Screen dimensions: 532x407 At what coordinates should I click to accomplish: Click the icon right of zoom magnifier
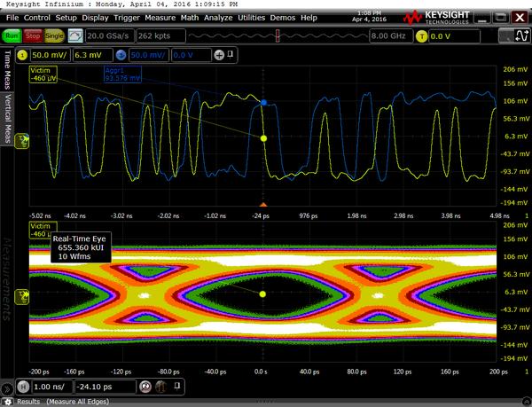coord(161,387)
